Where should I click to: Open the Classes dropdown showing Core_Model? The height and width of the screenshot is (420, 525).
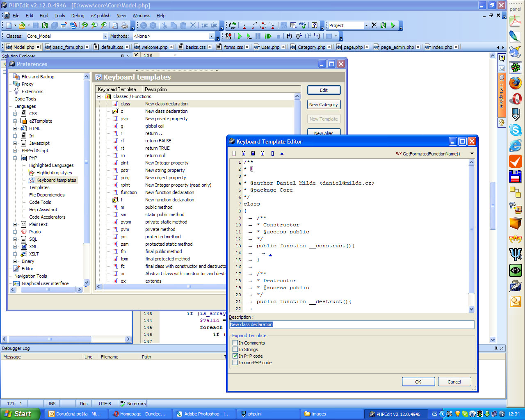pos(105,36)
